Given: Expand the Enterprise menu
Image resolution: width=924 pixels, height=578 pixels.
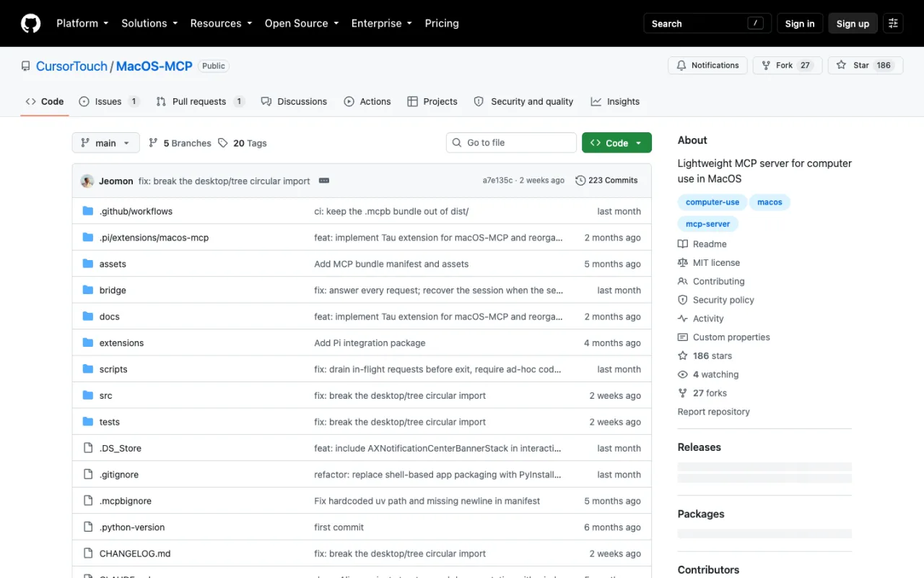Looking at the screenshot, I should click(382, 23).
